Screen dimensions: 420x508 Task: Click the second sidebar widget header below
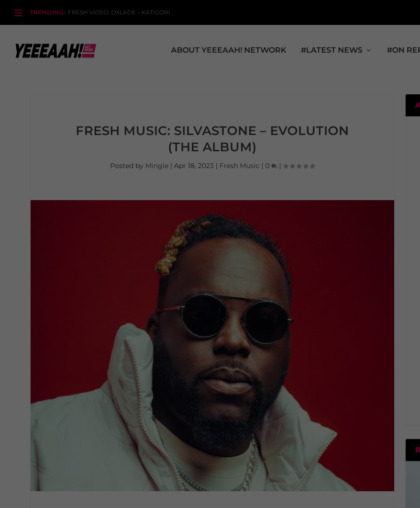pos(413,450)
